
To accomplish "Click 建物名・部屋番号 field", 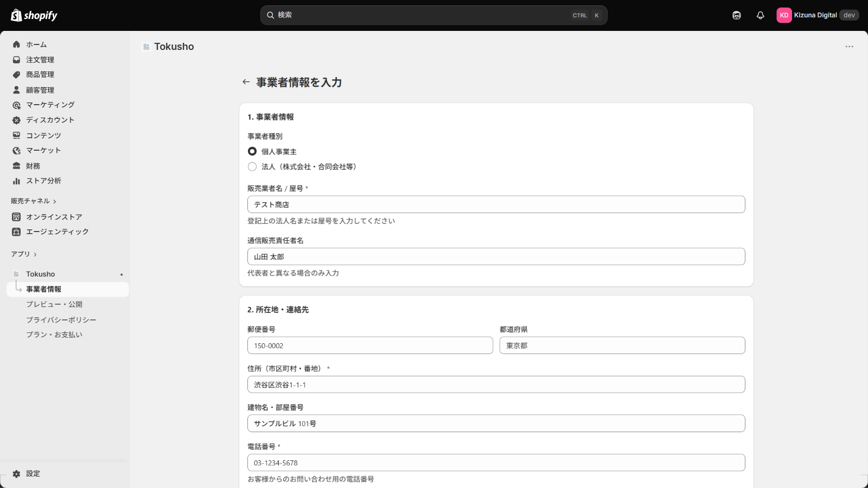I will [496, 423].
